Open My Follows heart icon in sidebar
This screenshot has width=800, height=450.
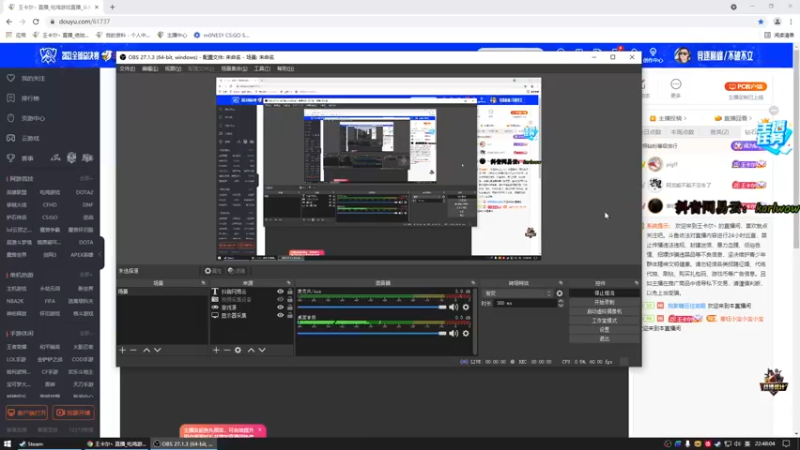coord(11,78)
